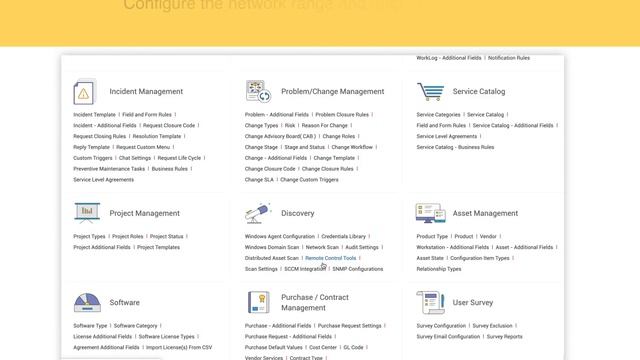Viewport: 640px width, 360px height.
Task: Select Project Roles link
Action: click(128, 236)
